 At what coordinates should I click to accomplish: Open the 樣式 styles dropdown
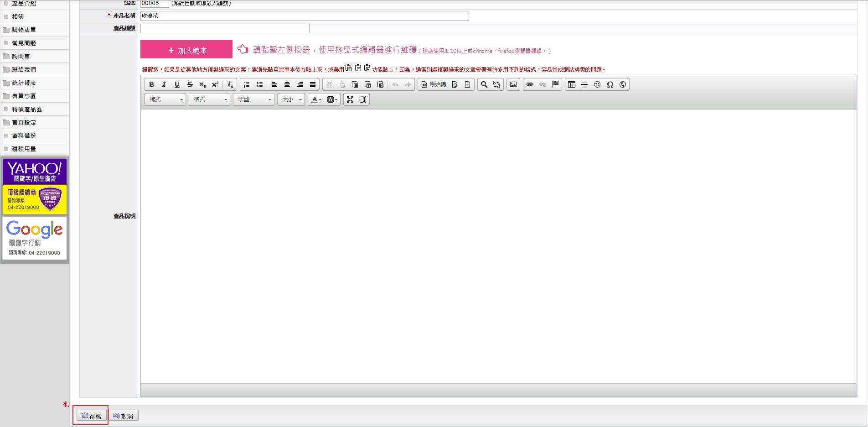tap(165, 99)
